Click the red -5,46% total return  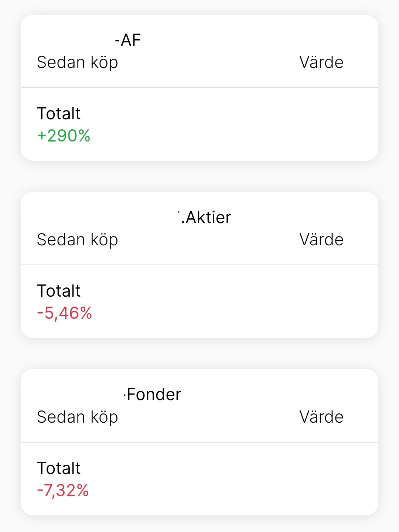pos(64,313)
